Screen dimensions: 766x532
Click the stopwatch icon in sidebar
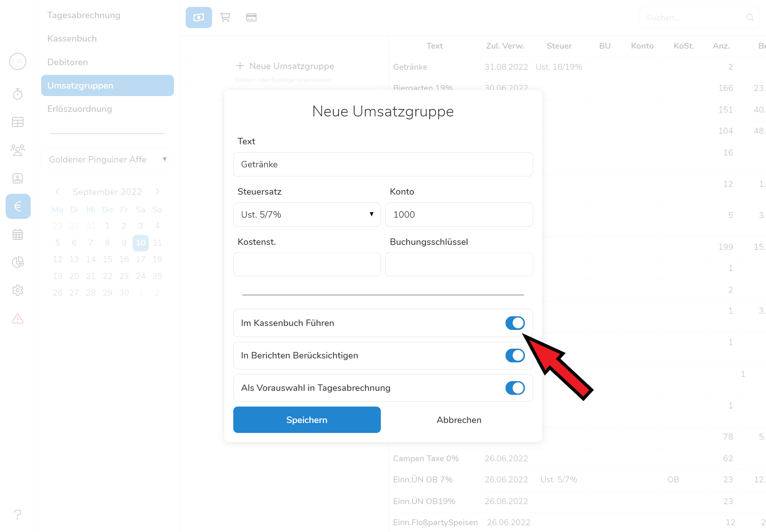pyautogui.click(x=18, y=94)
